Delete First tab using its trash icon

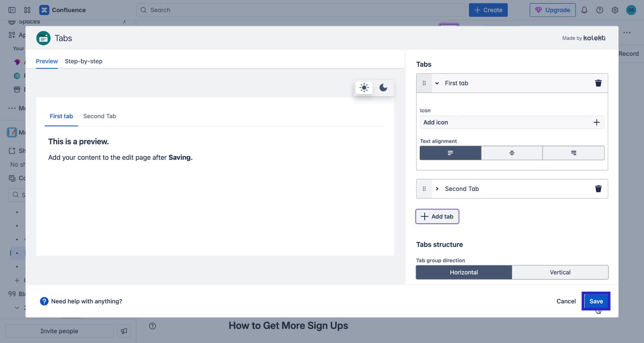598,83
